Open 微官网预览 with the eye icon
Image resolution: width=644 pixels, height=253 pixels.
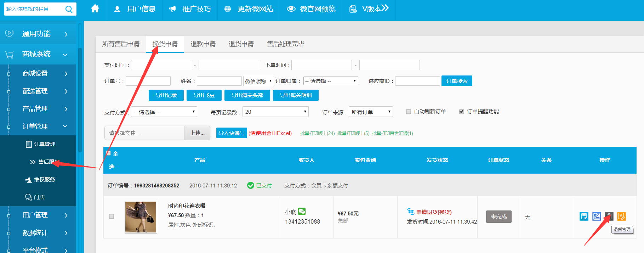[x=311, y=9]
